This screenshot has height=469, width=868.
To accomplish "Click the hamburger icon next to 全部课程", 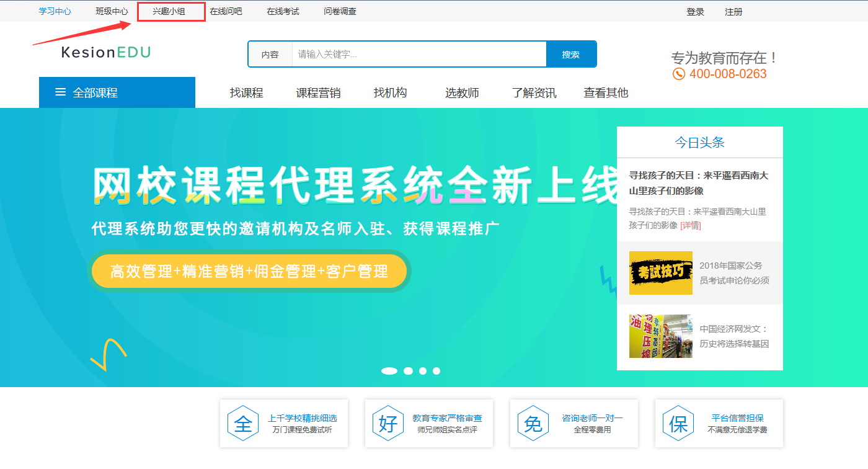I will coord(60,92).
